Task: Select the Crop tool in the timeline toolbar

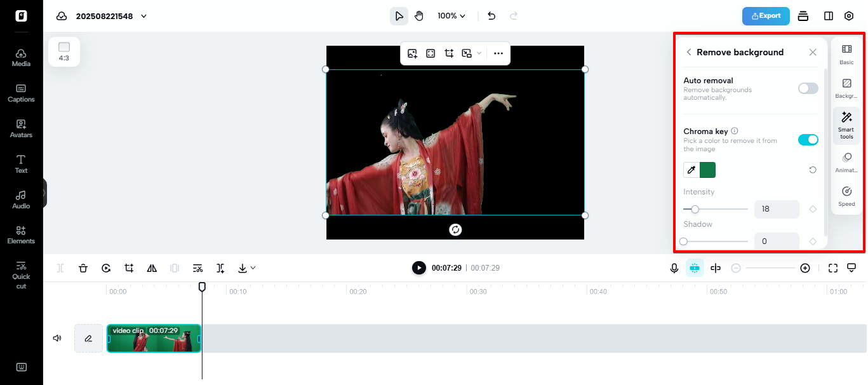Action: click(x=129, y=267)
